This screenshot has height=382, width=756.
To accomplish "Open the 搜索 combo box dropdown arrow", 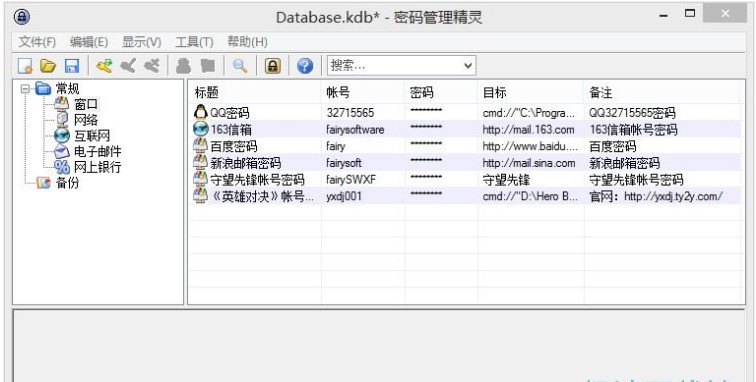I will [467, 66].
